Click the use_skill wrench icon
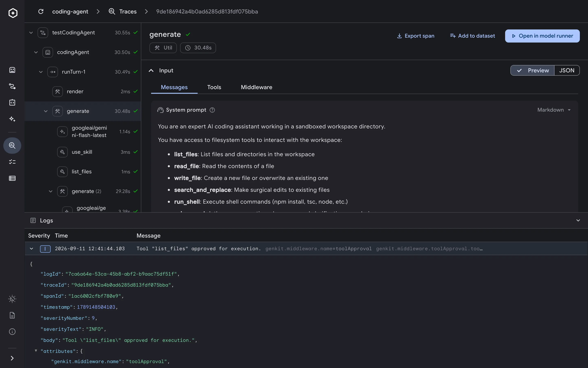The image size is (588, 368). 62,152
